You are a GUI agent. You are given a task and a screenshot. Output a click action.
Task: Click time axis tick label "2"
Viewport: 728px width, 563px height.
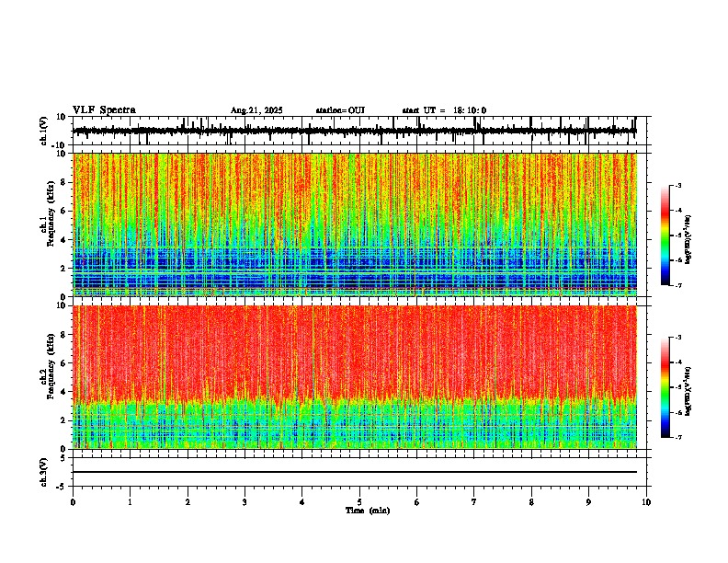pyautogui.click(x=188, y=502)
